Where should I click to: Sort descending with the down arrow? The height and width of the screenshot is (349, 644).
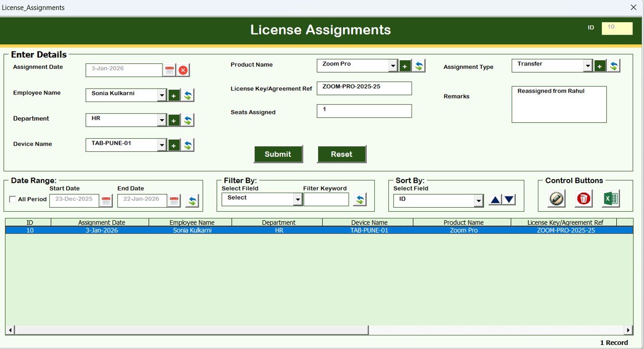pos(509,200)
